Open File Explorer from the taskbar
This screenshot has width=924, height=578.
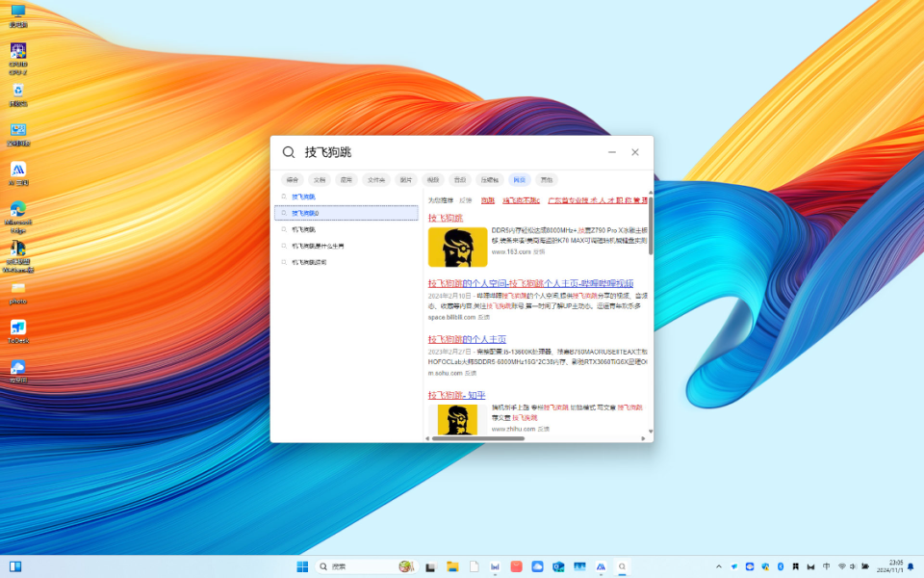(452, 566)
